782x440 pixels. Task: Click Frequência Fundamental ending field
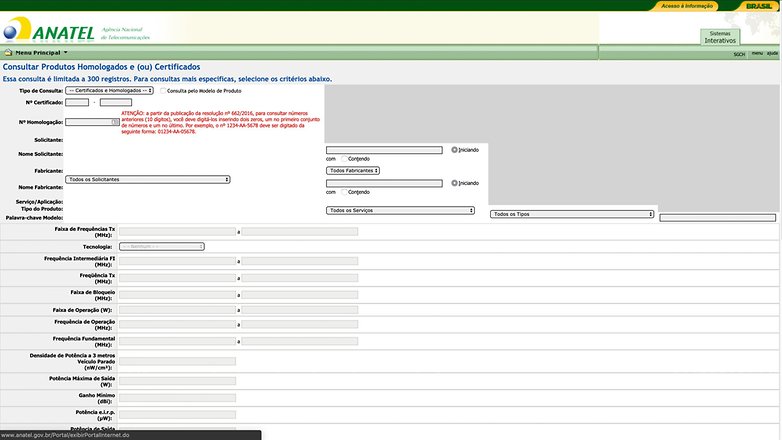(x=300, y=341)
